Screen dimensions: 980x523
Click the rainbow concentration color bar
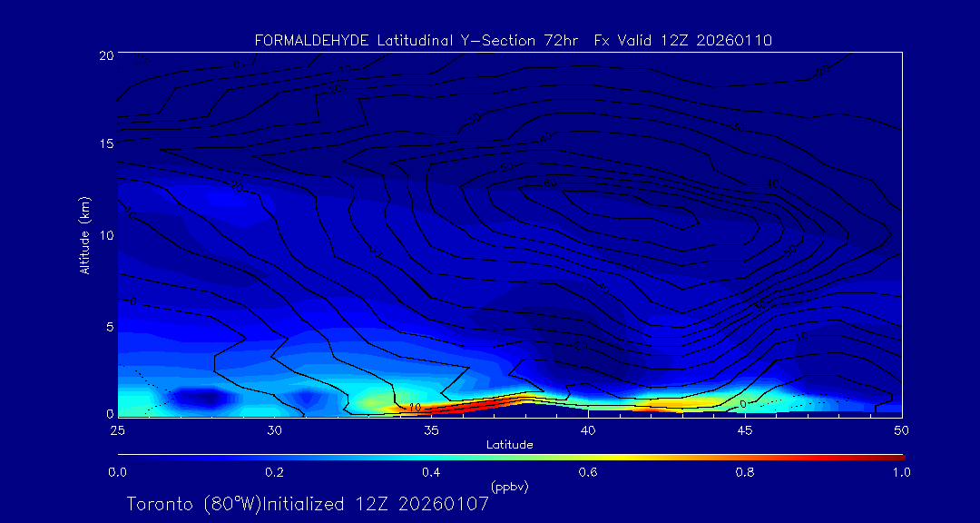click(x=511, y=458)
